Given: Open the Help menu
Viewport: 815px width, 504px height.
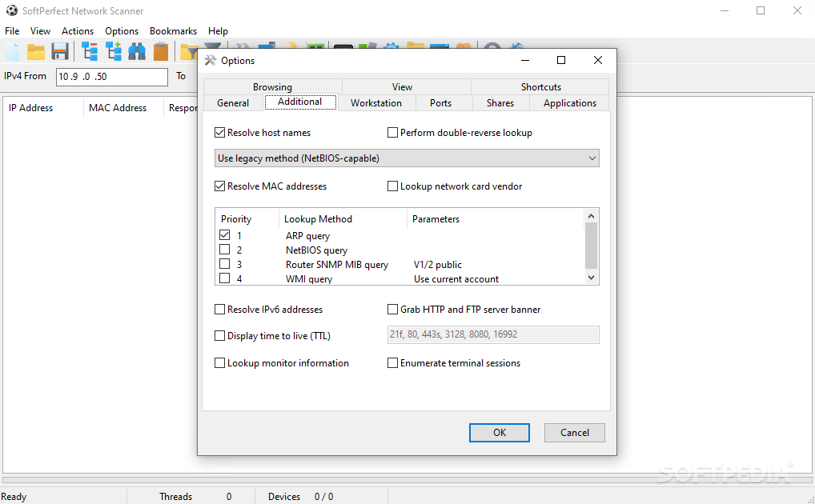Looking at the screenshot, I should (218, 31).
